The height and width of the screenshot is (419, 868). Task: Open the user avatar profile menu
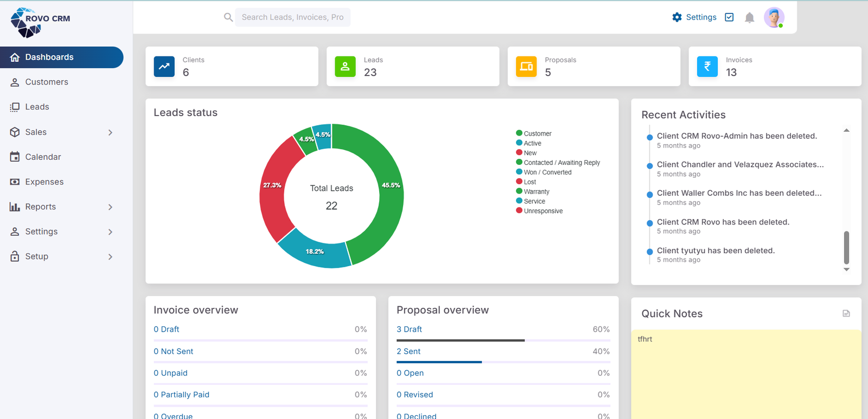pos(774,17)
